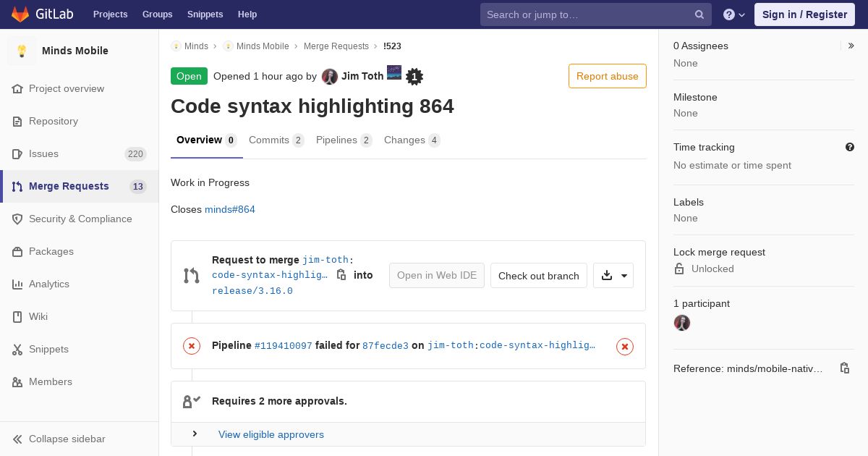Screen dimensions: 868x456
Task: Click Sign in / Register button
Action: 804,14
